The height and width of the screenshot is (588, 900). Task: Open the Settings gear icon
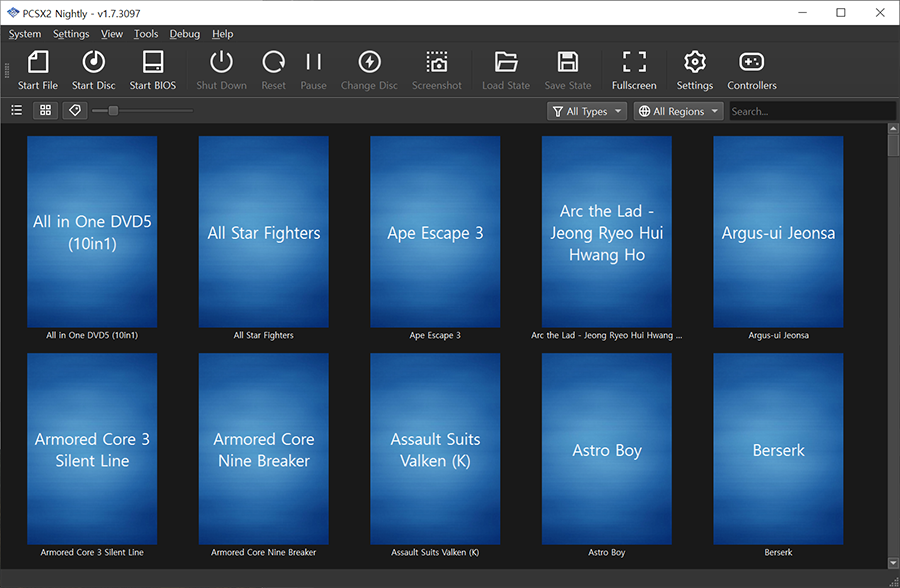click(694, 70)
